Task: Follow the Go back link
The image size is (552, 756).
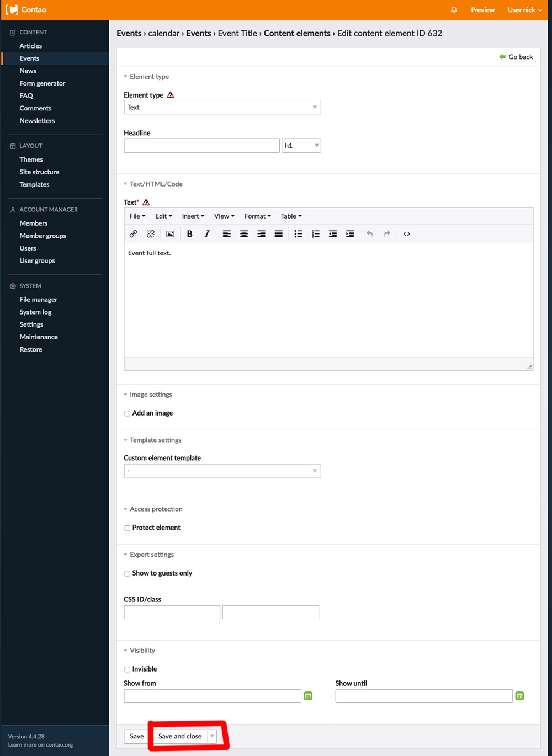Action: pos(516,57)
